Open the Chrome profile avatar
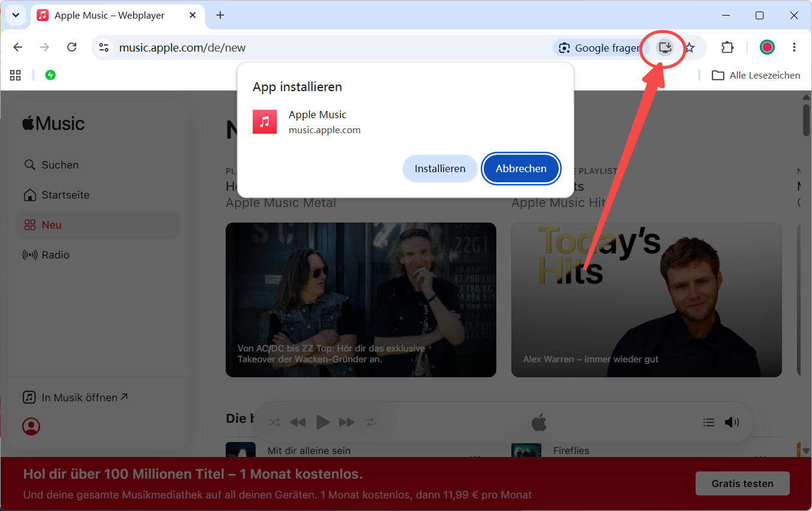The image size is (812, 511). coord(767,47)
